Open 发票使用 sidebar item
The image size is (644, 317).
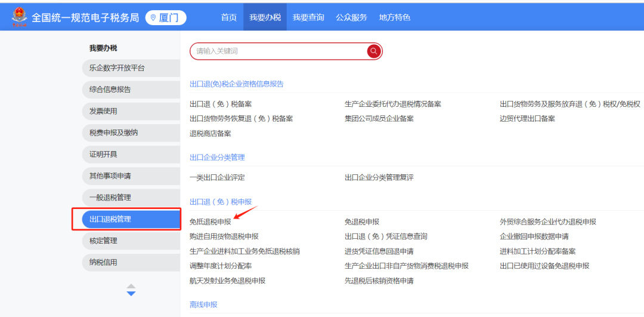point(131,111)
